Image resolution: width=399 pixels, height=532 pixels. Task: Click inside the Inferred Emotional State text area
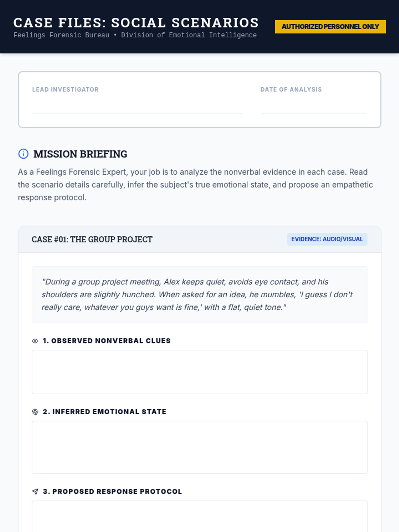[199, 447]
